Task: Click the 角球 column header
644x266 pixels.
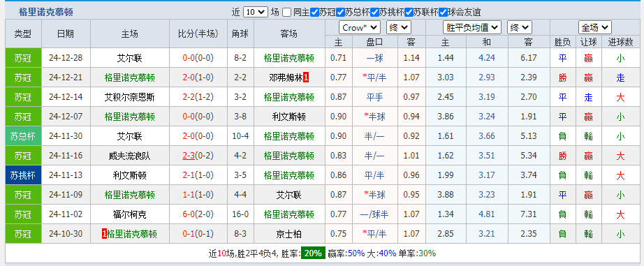Action: (240, 34)
